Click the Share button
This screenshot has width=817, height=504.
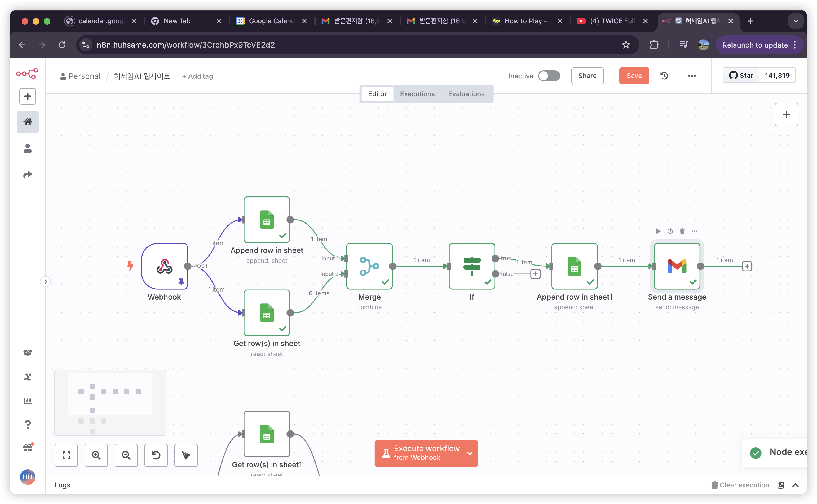click(587, 76)
